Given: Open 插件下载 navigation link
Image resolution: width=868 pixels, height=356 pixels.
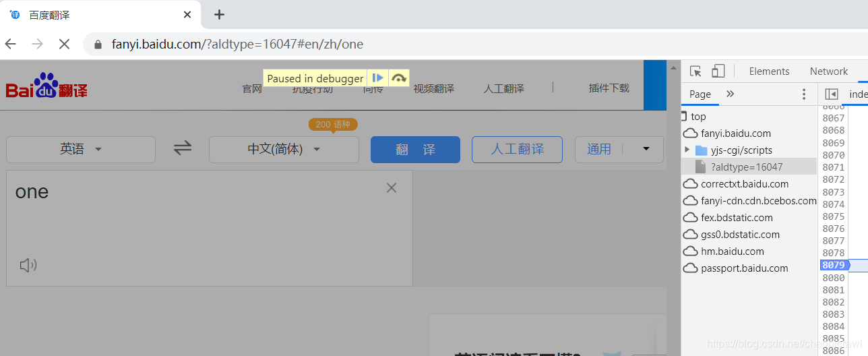Looking at the screenshot, I should pyautogui.click(x=609, y=88).
